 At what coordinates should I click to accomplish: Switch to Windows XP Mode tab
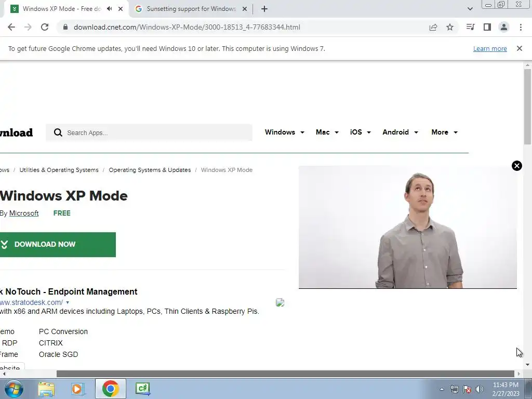(62, 9)
